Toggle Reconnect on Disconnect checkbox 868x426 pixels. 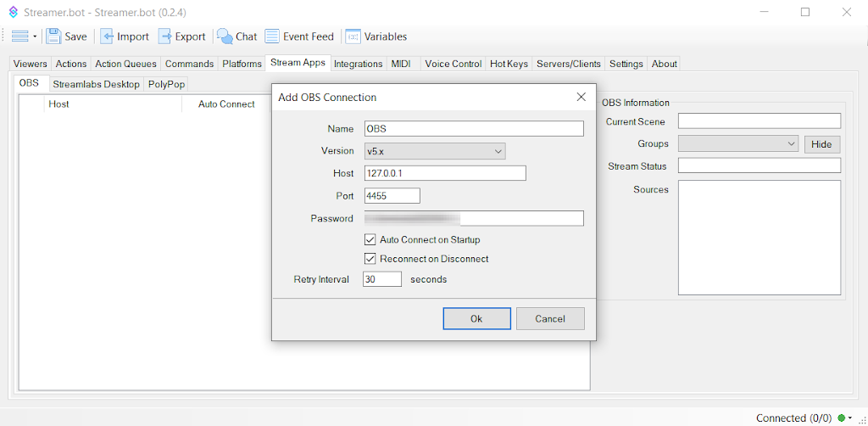click(x=370, y=259)
